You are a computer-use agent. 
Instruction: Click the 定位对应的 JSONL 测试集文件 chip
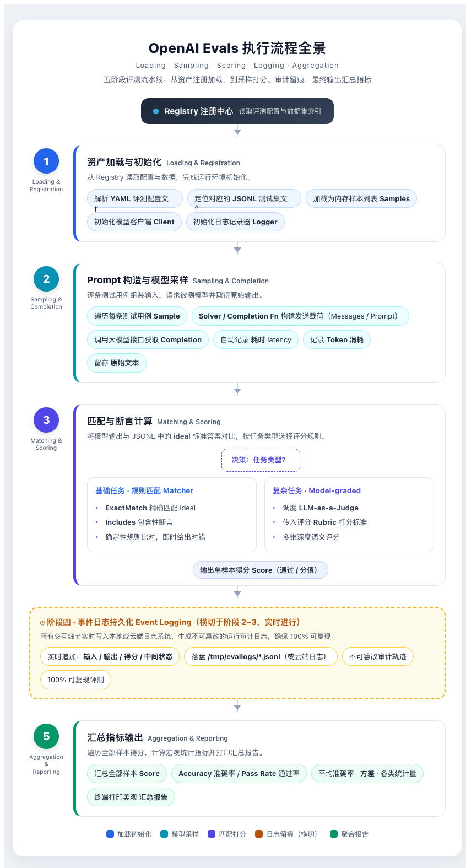tap(244, 198)
